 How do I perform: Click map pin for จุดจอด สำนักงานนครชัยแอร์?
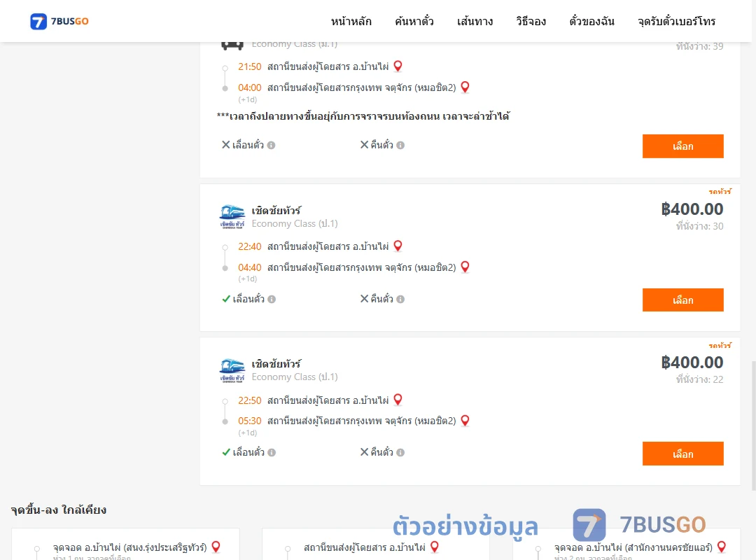tap(722, 547)
